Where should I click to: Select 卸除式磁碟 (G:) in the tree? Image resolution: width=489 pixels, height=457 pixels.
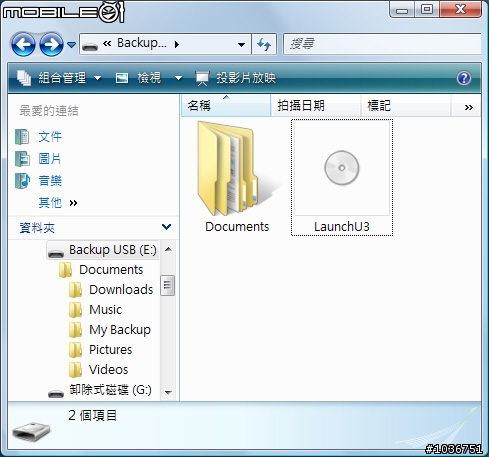click(110, 390)
